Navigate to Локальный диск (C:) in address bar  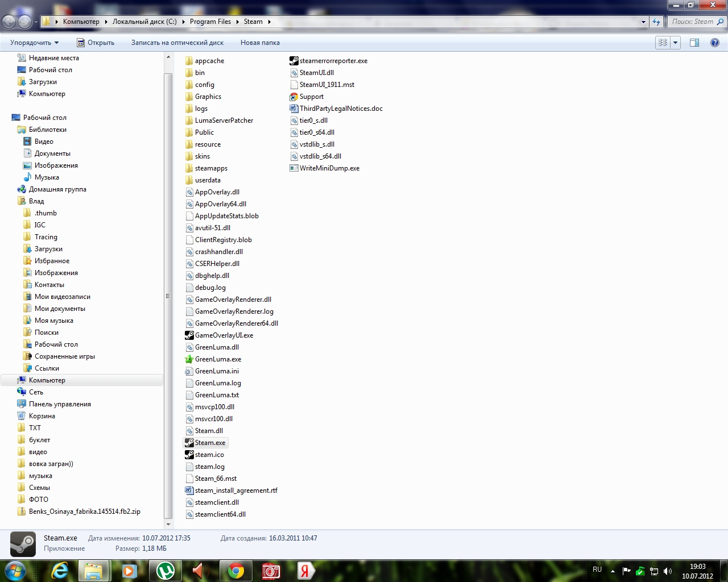pos(144,22)
